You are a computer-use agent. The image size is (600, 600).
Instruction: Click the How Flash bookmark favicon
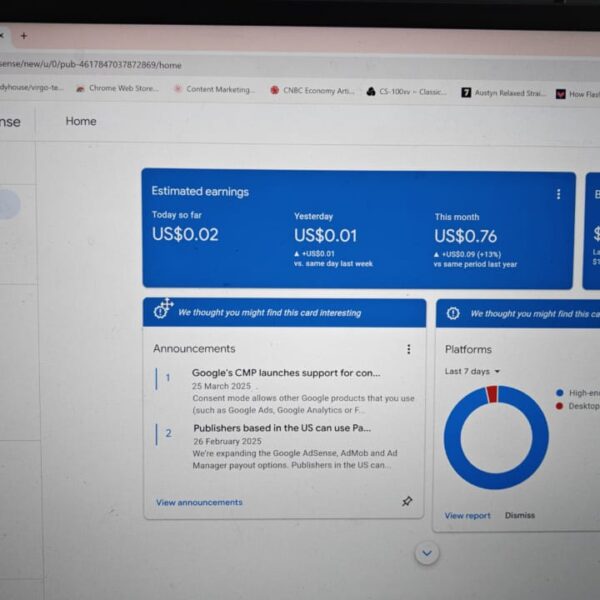click(x=560, y=94)
